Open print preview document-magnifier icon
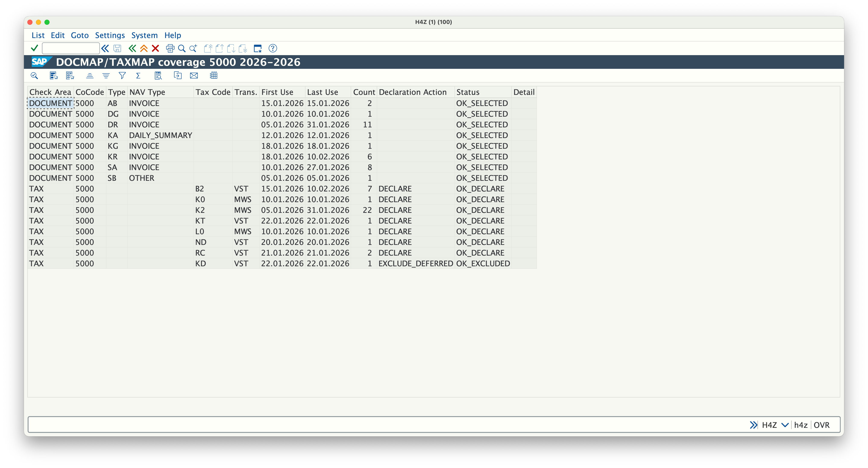 158,75
